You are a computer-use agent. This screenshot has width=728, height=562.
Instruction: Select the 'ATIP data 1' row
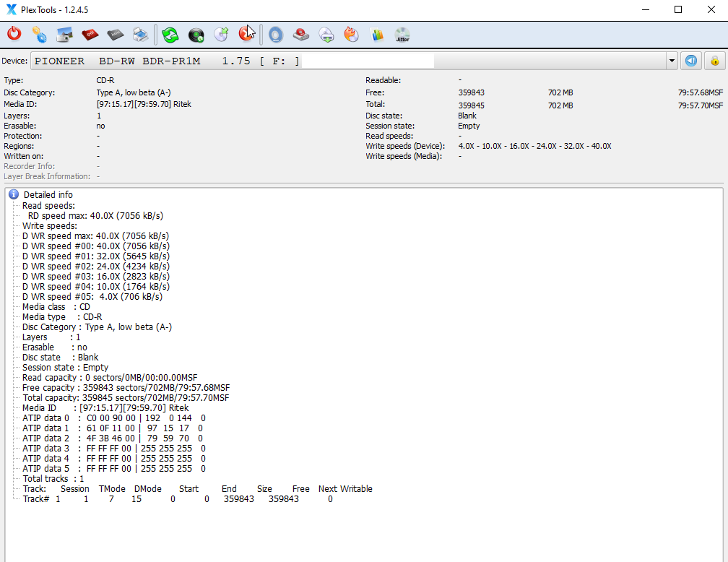click(113, 428)
